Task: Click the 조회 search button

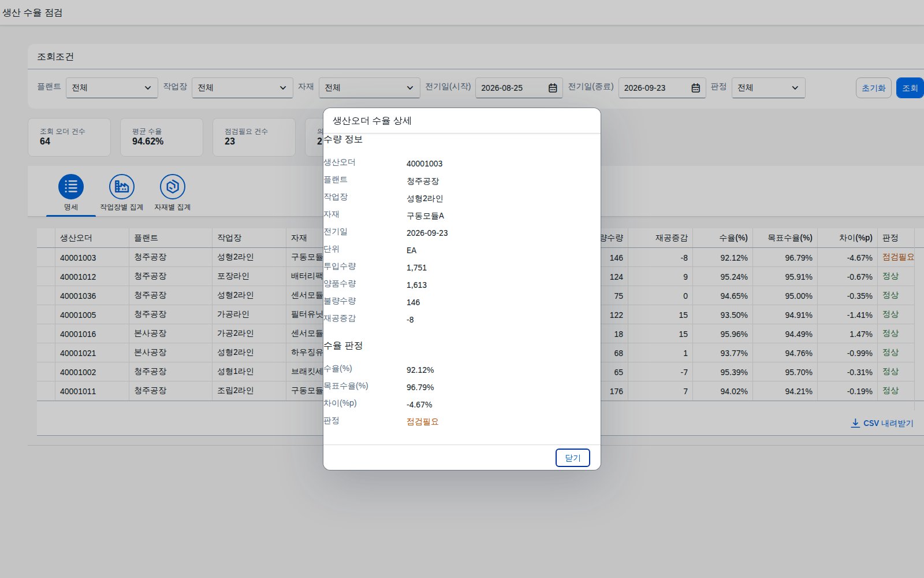Action: point(910,88)
